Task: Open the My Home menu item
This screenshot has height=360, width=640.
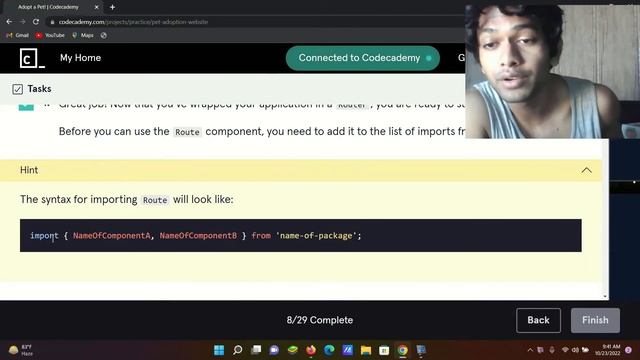Action: (x=80, y=58)
